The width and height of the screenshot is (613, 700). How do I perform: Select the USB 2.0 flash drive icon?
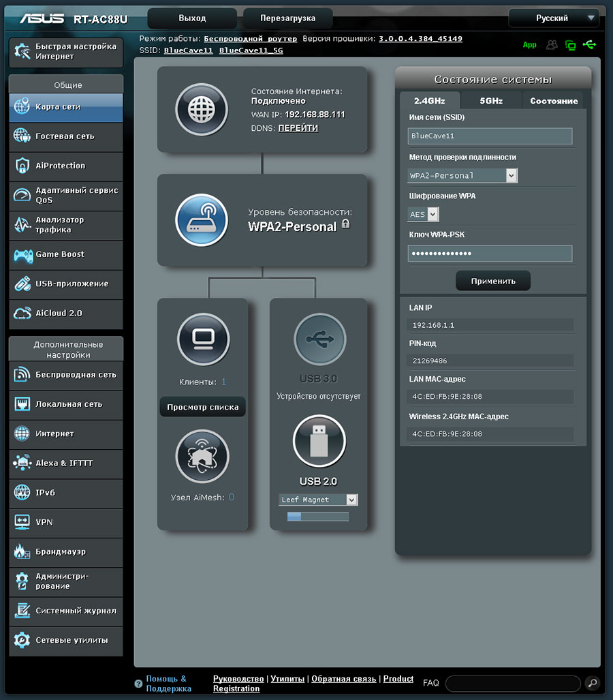coord(319,441)
